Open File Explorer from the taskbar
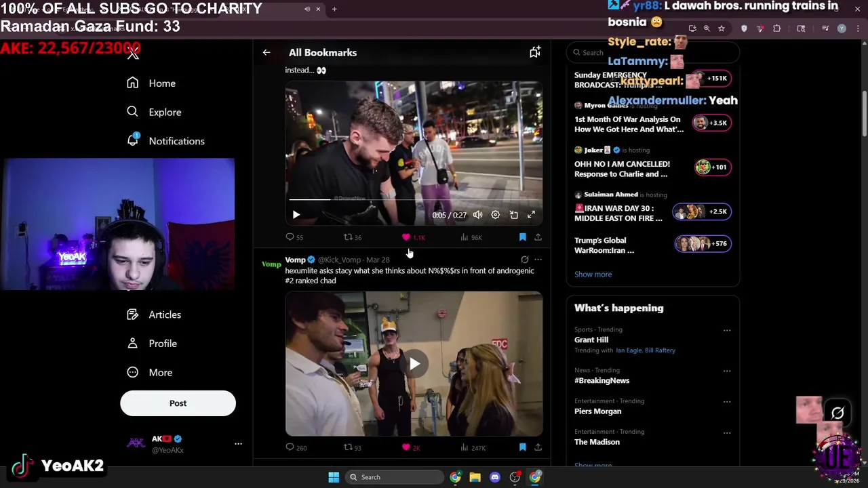The height and width of the screenshot is (488, 868). click(475, 477)
